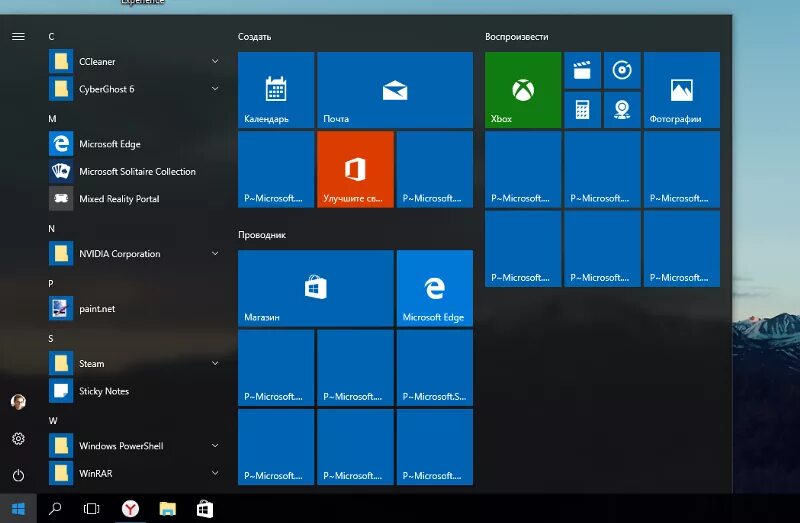Click the letter C section header
Screen dimensions: 800x523
click(x=51, y=37)
